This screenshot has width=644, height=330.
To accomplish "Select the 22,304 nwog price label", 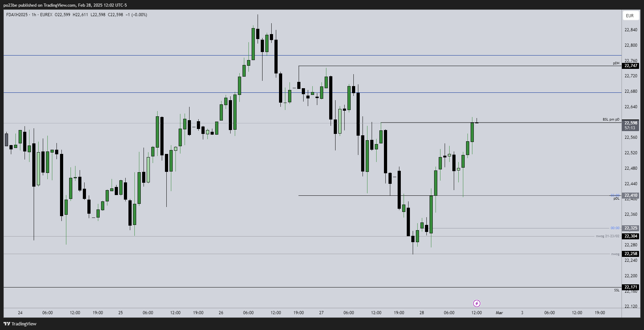I will pyautogui.click(x=631, y=236).
